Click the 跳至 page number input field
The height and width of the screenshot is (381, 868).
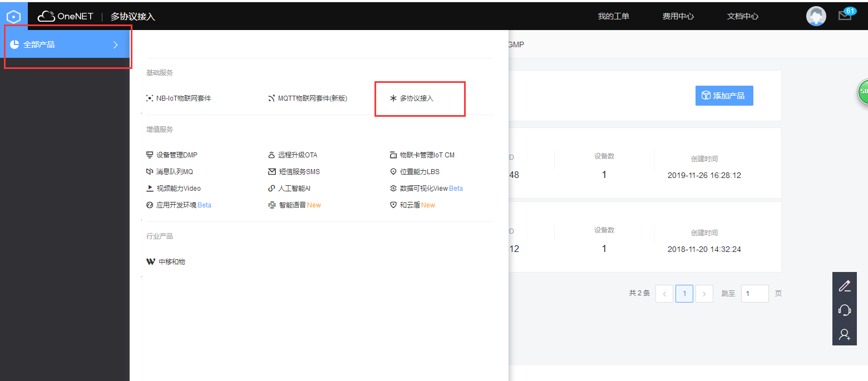[755, 294]
